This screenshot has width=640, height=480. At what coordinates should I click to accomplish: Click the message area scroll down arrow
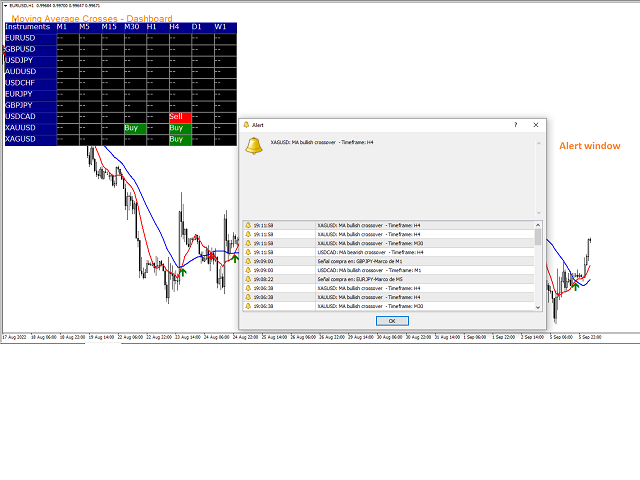point(539,213)
